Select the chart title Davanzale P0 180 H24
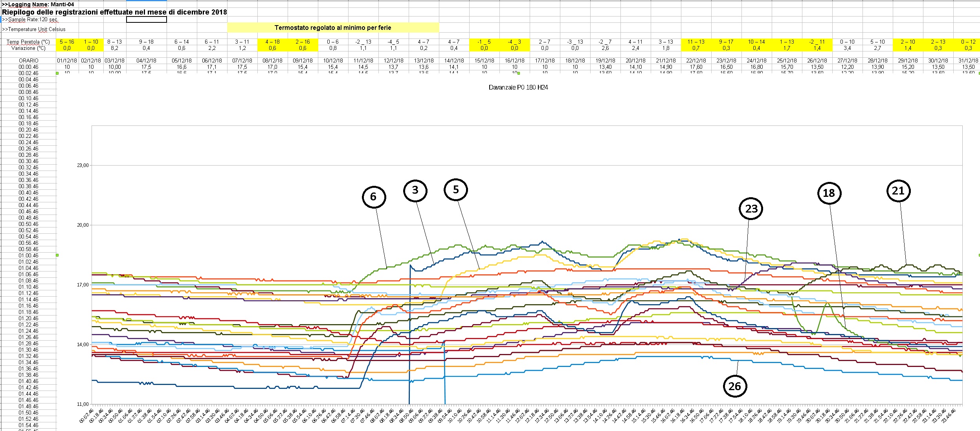 (518, 87)
